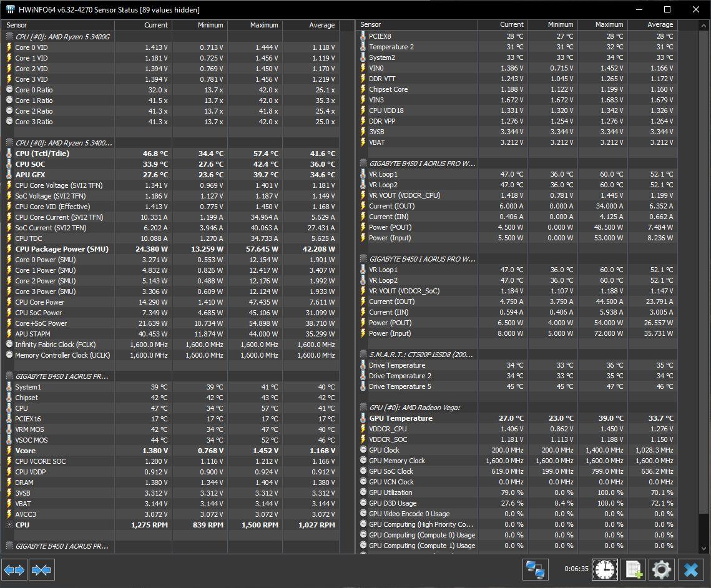Select the GPU SoC Clock row
The image size is (711, 588).
click(x=516, y=471)
